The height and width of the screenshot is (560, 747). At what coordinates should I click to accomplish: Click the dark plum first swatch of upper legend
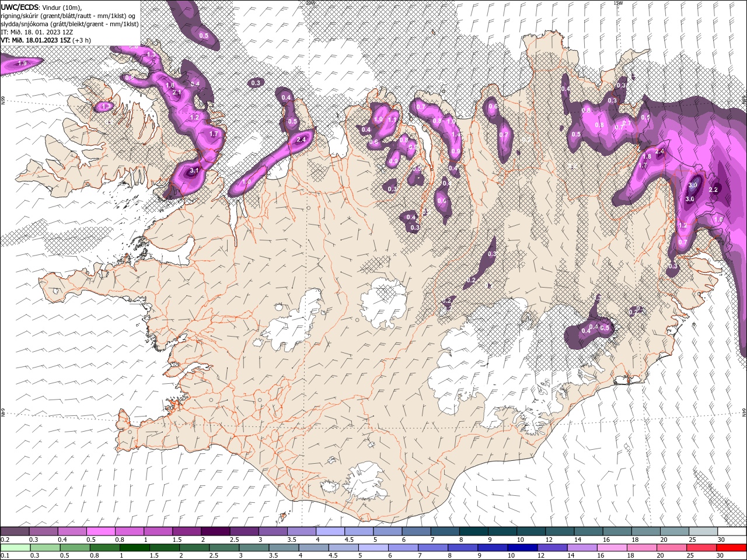click(15, 531)
